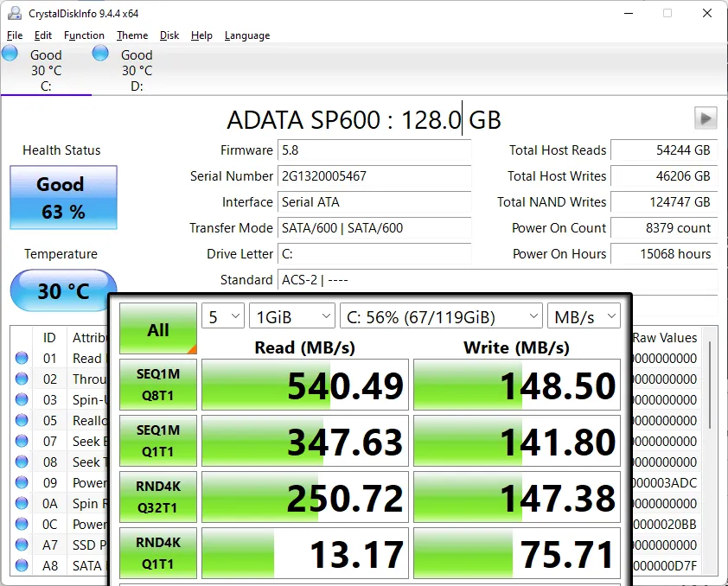Image resolution: width=728 pixels, height=586 pixels.
Task: Switch to the D: drive tab
Action: tap(137, 70)
